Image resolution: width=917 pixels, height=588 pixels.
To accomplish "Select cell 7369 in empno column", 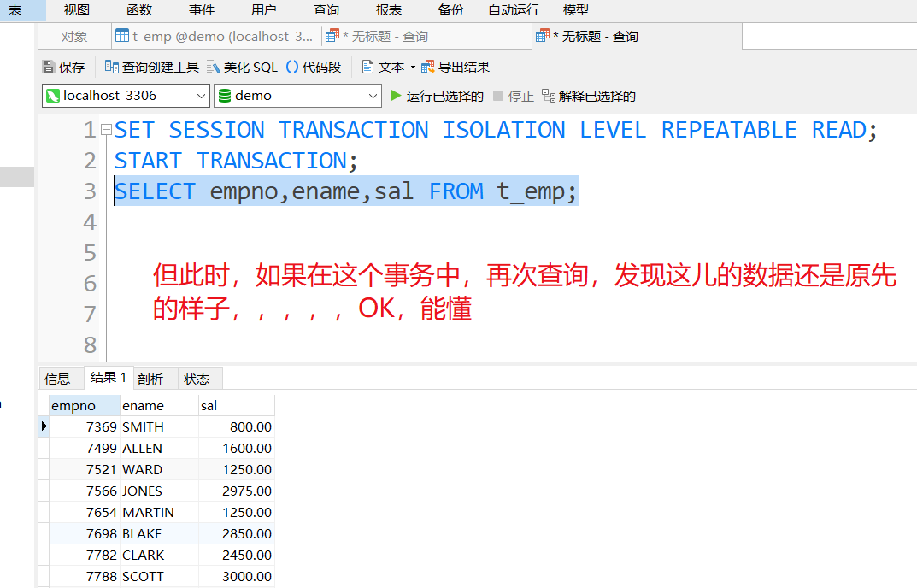I will click(85, 426).
